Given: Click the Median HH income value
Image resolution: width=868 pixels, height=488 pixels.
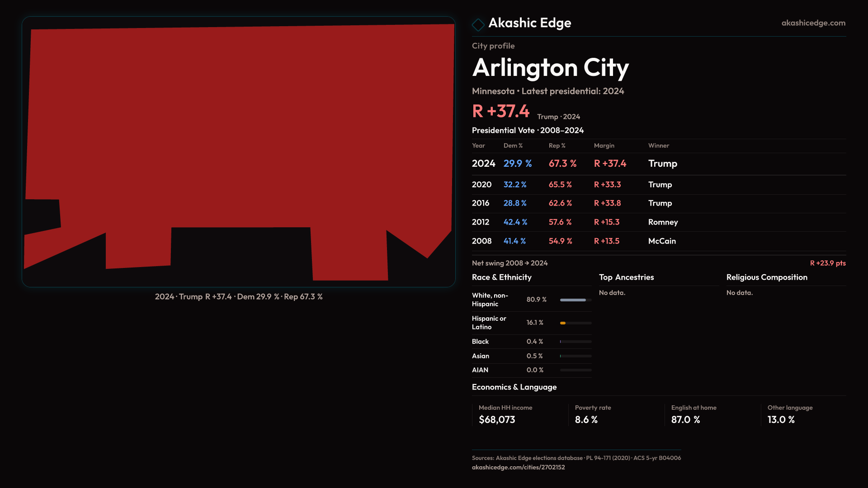Looking at the screenshot, I should [x=497, y=420].
